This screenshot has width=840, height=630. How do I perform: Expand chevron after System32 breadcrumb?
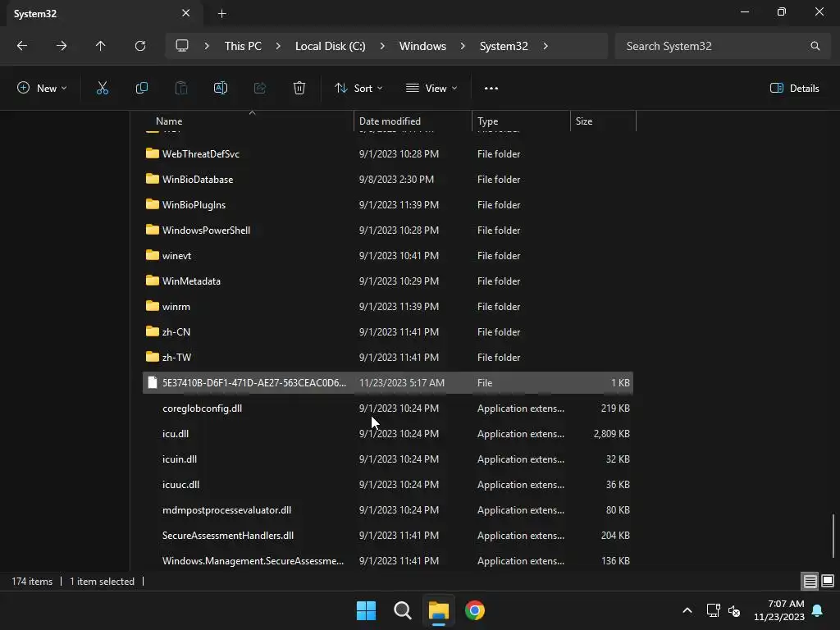coord(546,46)
